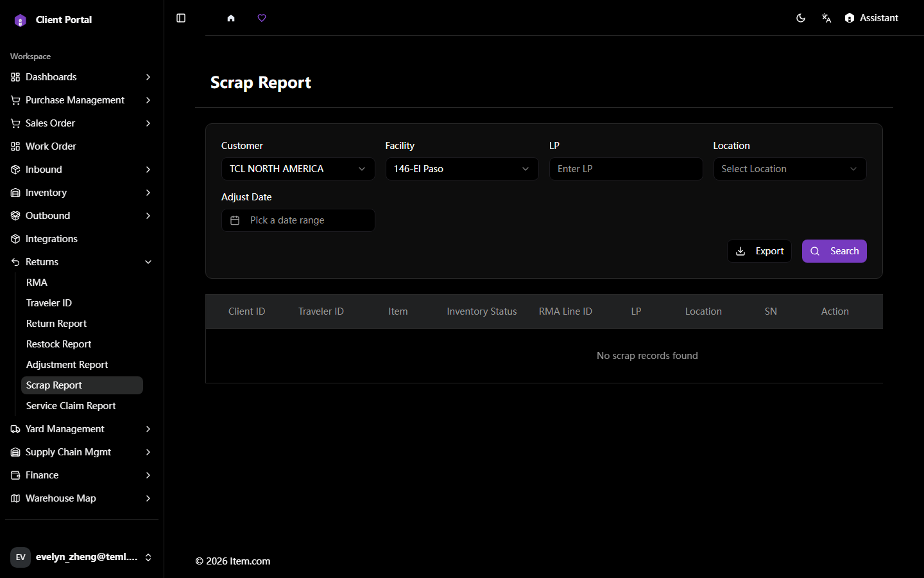Click the Finance wallet icon
The width and height of the screenshot is (924, 578).
click(x=15, y=475)
